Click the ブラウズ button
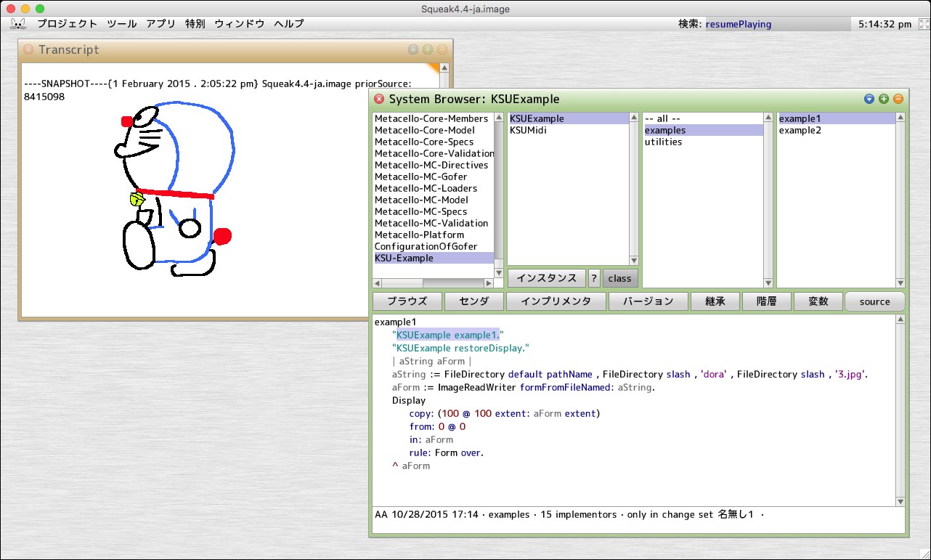 click(x=407, y=301)
